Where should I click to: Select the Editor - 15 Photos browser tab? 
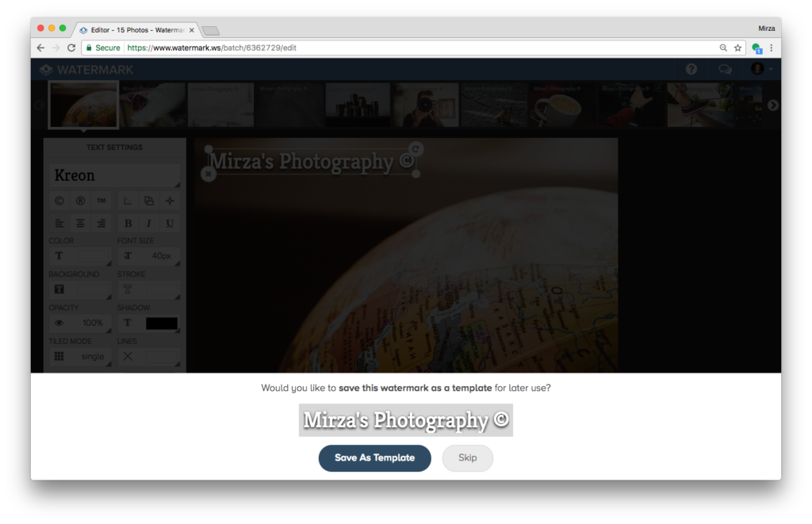[137, 30]
